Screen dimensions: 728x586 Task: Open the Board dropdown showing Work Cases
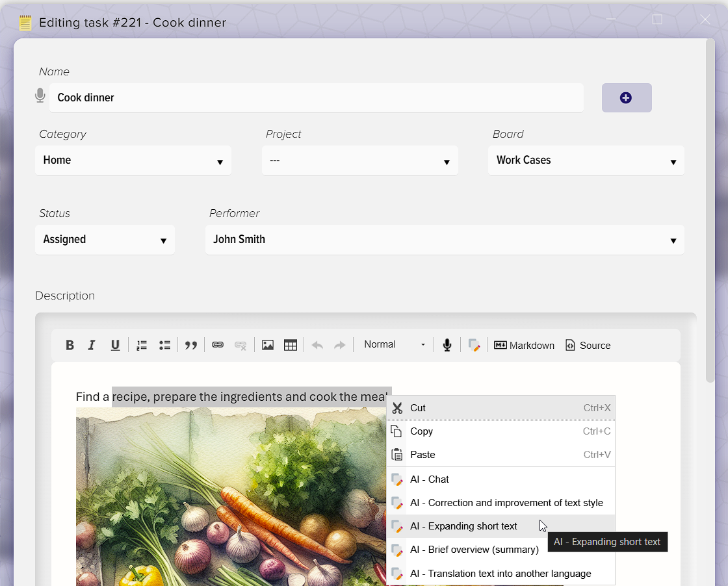pyautogui.click(x=586, y=160)
